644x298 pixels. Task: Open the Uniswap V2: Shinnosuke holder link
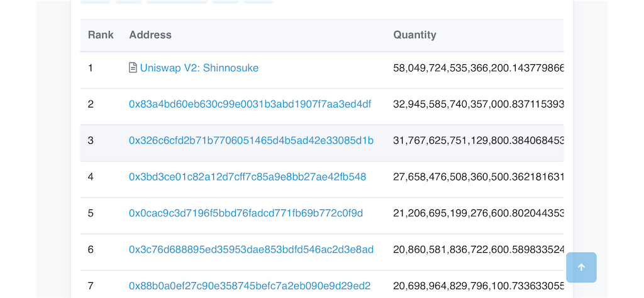(199, 68)
